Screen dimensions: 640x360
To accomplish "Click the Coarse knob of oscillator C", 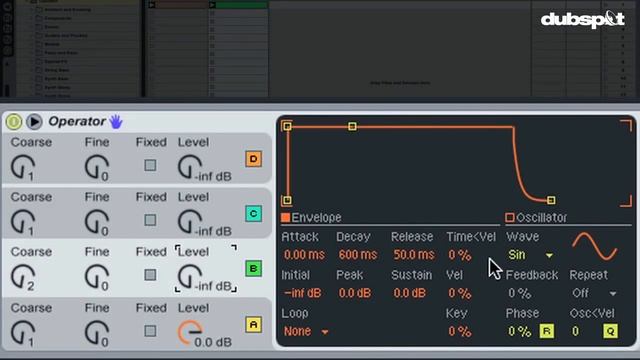I will coord(23,222).
